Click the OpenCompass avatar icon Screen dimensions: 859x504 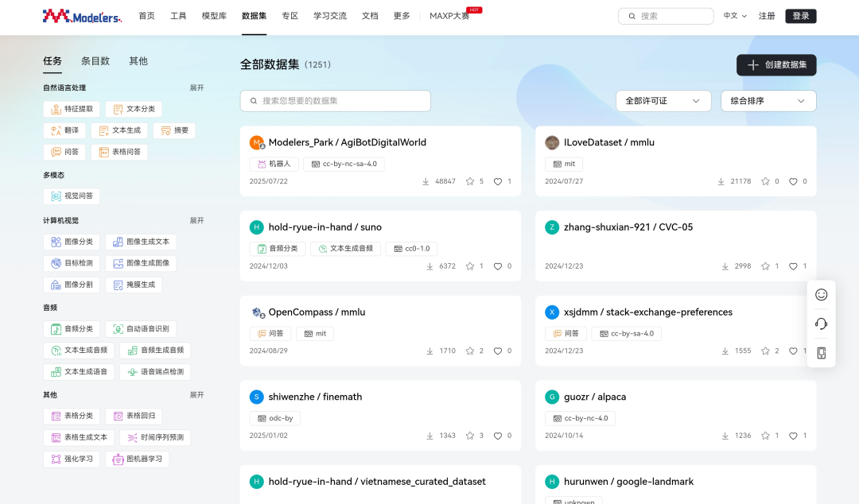[257, 312]
